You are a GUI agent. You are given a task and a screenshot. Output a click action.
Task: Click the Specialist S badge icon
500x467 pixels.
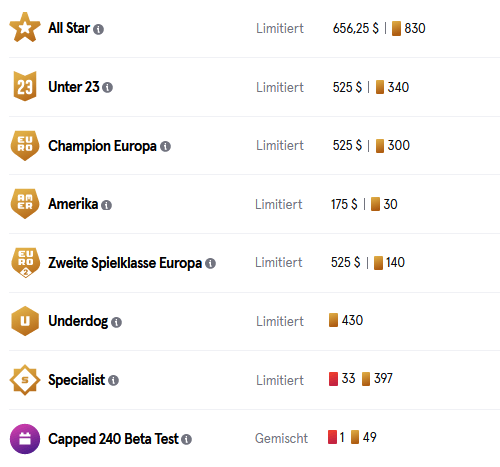[x=25, y=380]
